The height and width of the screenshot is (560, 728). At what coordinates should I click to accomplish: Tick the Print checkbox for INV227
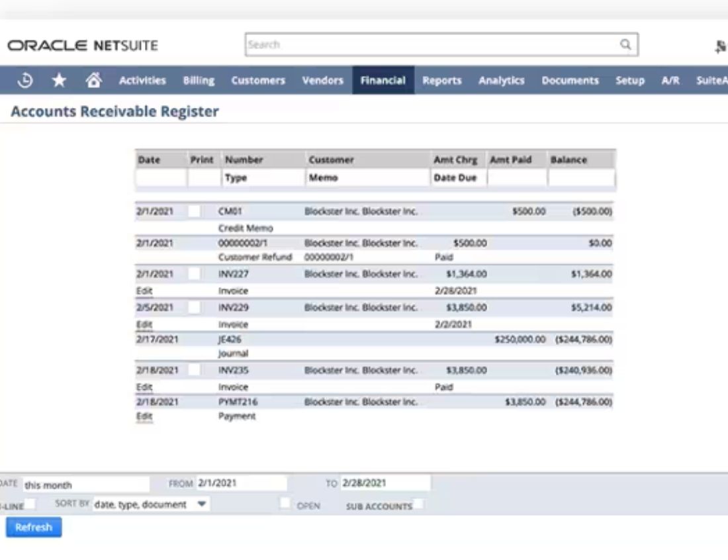pyautogui.click(x=194, y=273)
